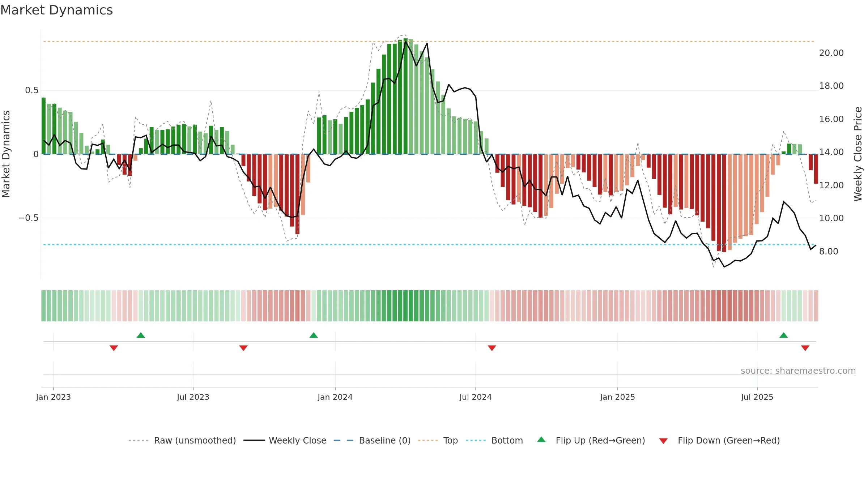Click the 10.00 price axis label

click(x=831, y=218)
